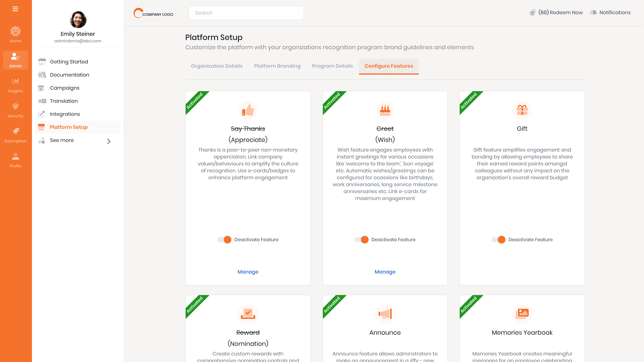Click the Emily Steiner name

[x=78, y=34]
